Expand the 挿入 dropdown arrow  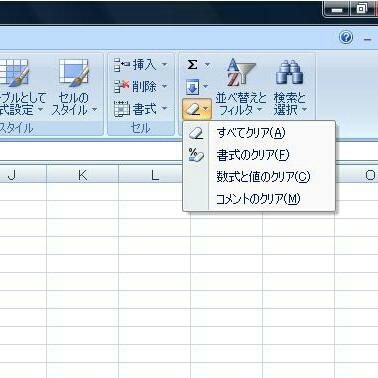pyautogui.click(x=164, y=64)
